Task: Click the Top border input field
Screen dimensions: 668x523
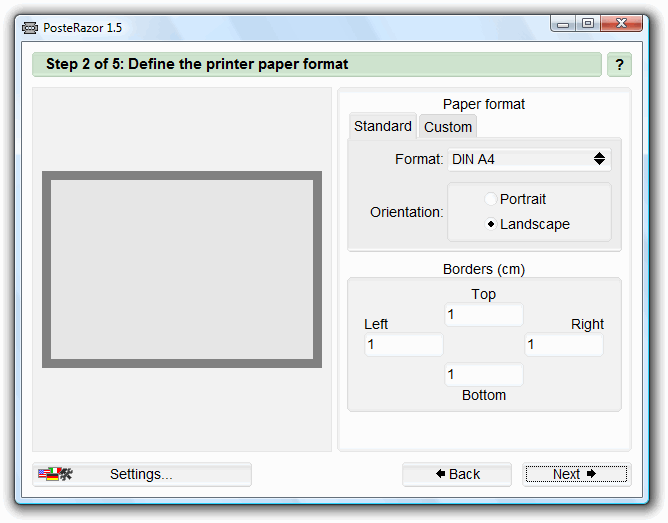Action: 484,315
